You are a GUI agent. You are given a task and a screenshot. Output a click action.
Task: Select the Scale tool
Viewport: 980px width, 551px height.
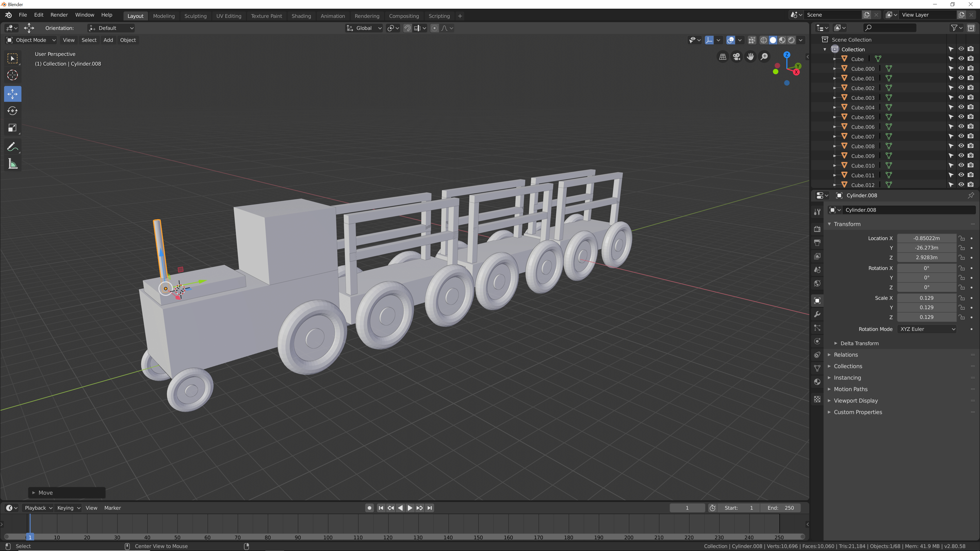[13, 128]
